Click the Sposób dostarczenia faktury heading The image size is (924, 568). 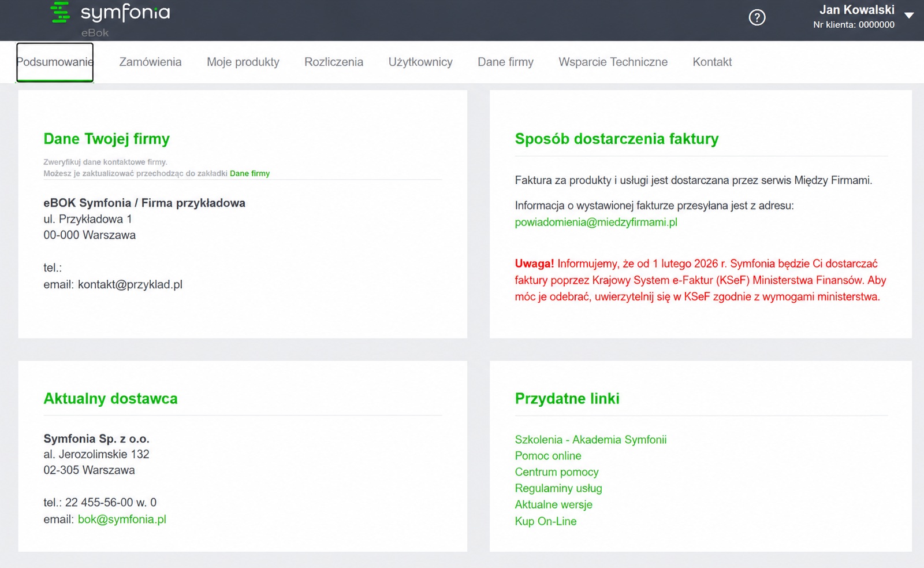(x=617, y=139)
